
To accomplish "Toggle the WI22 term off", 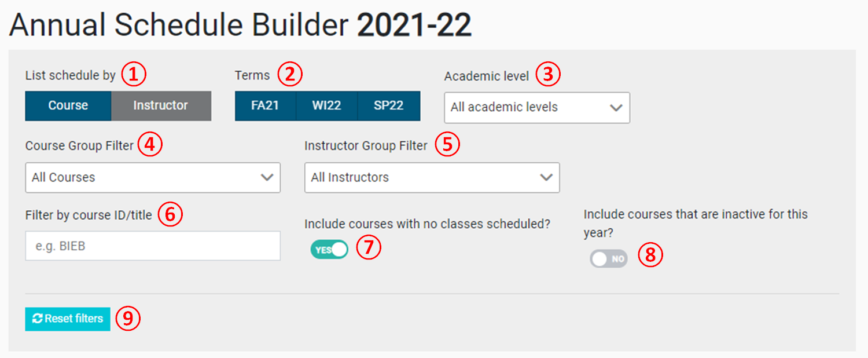I will (327, 105).
